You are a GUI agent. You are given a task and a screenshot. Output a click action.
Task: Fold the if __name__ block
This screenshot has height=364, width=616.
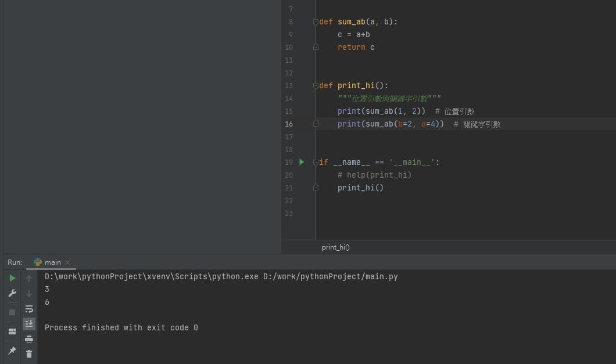click(316, 163)
